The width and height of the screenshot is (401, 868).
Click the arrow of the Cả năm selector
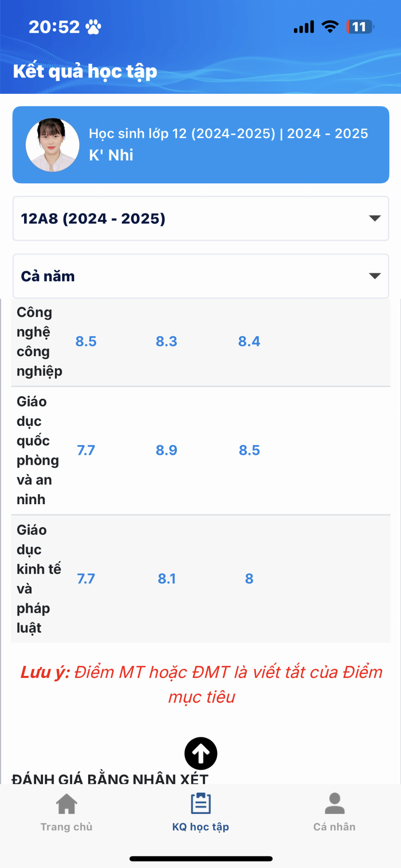375,276
